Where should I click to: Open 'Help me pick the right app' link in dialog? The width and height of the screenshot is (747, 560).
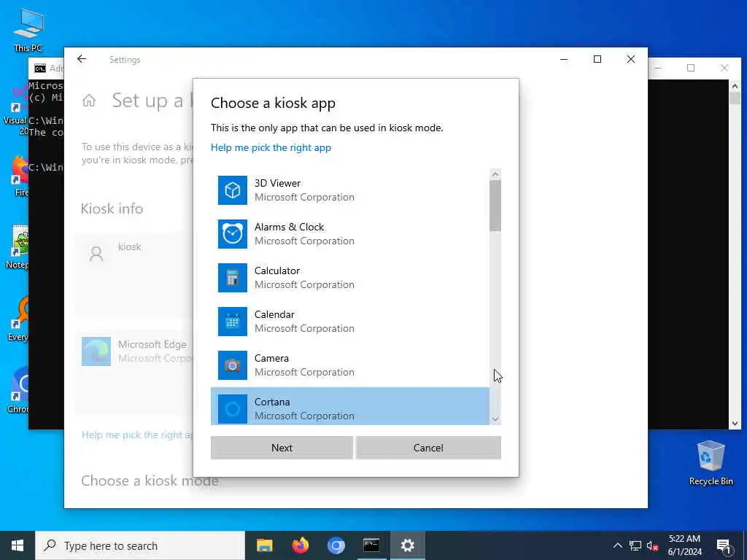(x=271, y=147)
